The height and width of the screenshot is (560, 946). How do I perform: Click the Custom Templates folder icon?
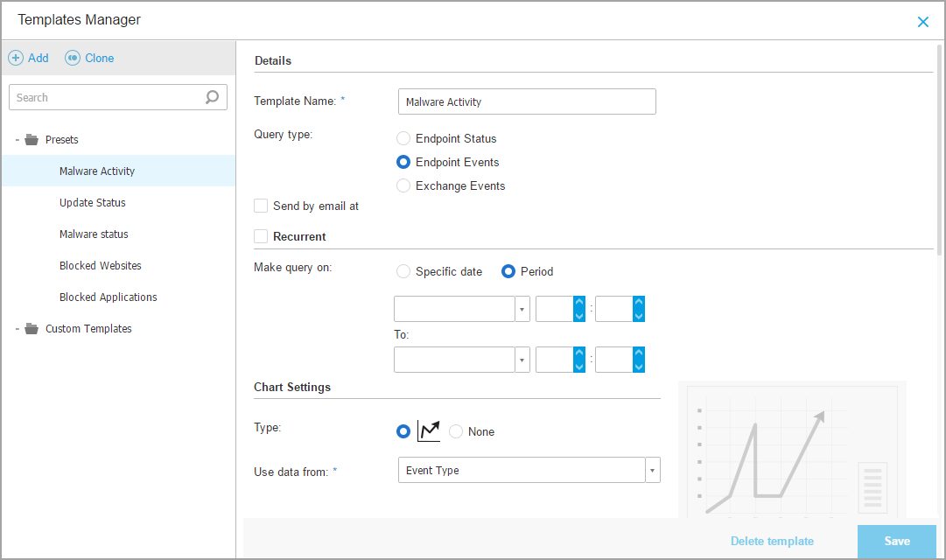(32, 329)
